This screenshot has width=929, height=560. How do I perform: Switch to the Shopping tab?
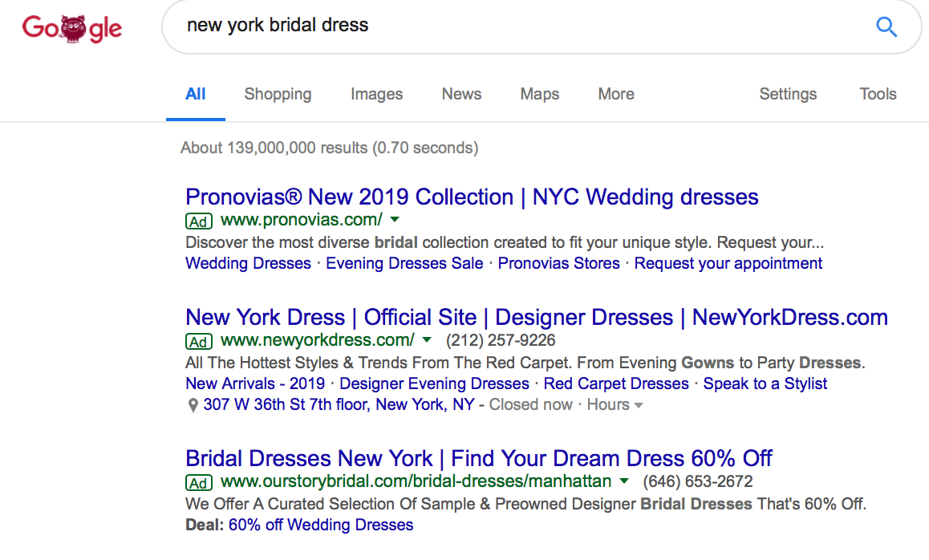click(x=278, y=94)
